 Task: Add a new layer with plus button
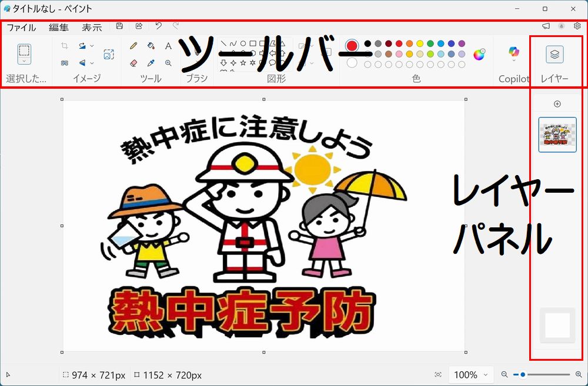tap(557, 104)
